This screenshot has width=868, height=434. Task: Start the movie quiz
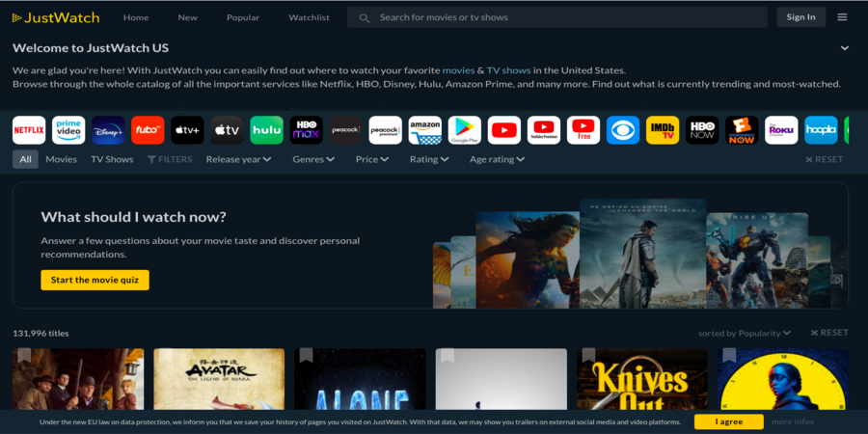[95, 280]
